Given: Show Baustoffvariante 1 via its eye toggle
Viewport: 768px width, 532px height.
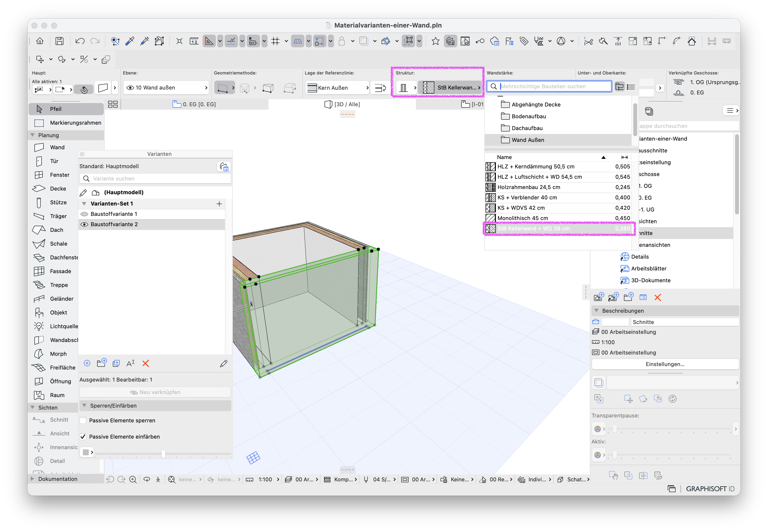Looking at the screenshot, I should (84, 214).
